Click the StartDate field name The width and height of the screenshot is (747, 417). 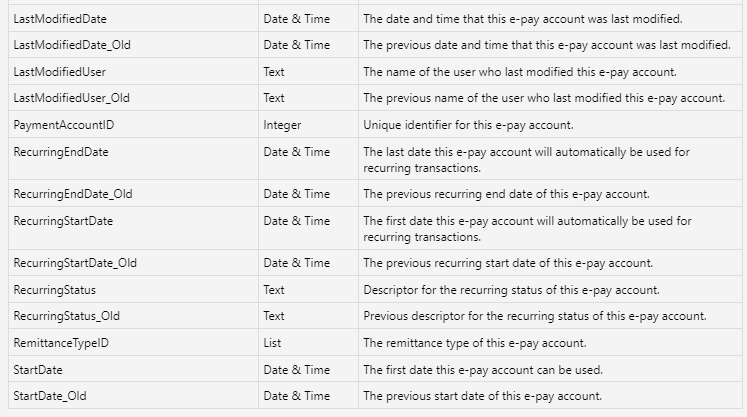click(38, 370)
